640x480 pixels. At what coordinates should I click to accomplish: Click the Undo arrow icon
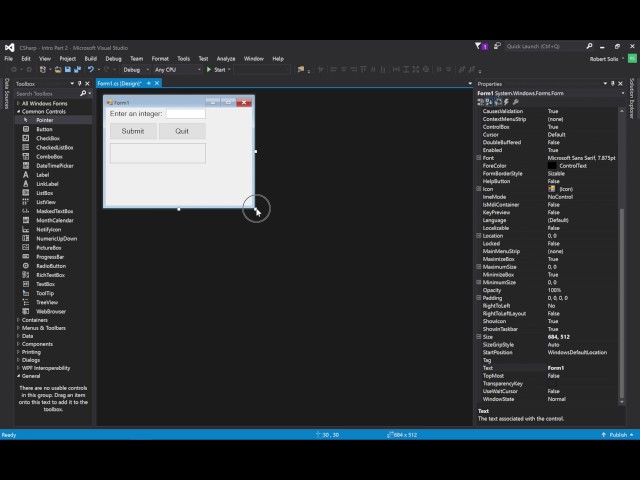pos(91,70)
